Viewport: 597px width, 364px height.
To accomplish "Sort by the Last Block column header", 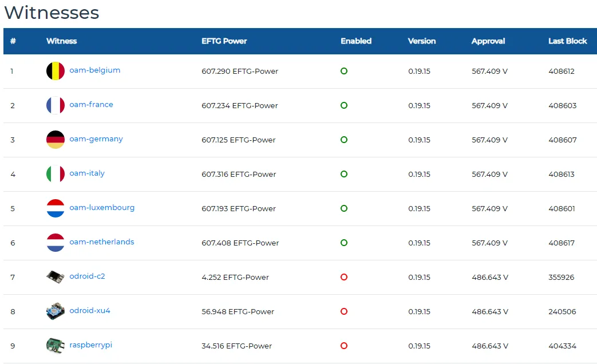I will tap(567, 41).
